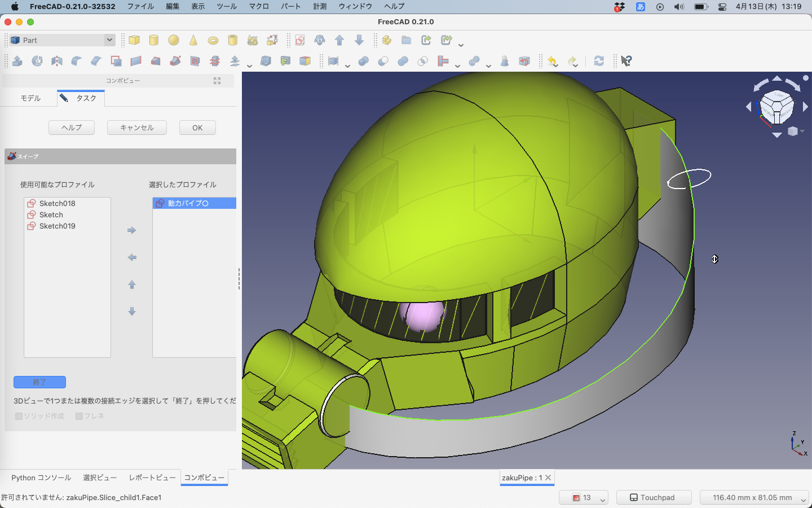Screen dimensions: 812x508
Task: Select the Extrude tool
Action: click(17, 61)
